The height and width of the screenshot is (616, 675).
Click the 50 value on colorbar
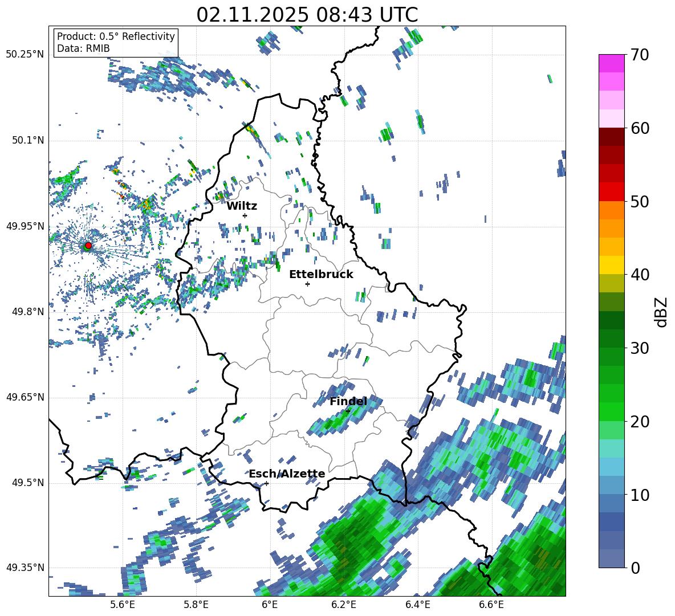click(640, 202)
